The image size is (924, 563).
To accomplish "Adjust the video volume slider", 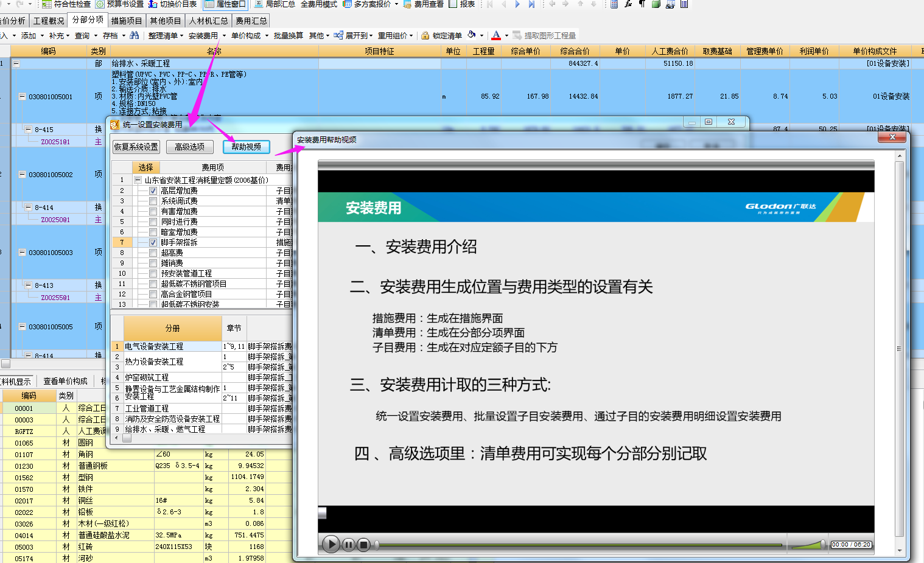I will [x=808, y=544].
